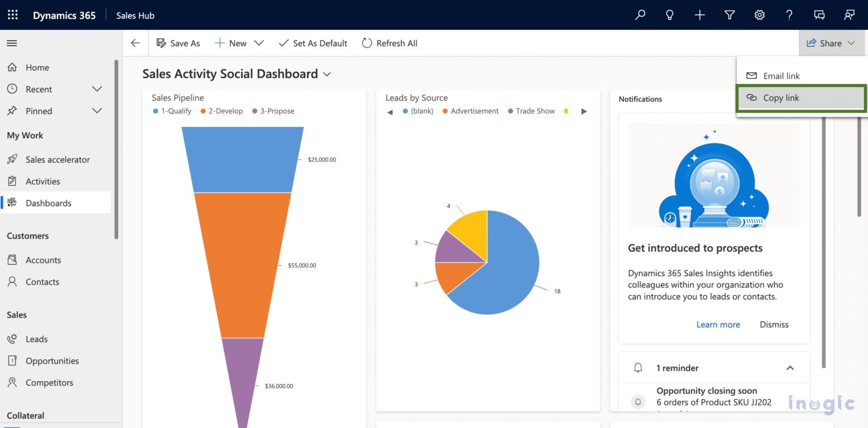The height and width of the screenshot is (428, 868).
Task: Open the app launcher waffle icon
Action: (x=12, y=15)
